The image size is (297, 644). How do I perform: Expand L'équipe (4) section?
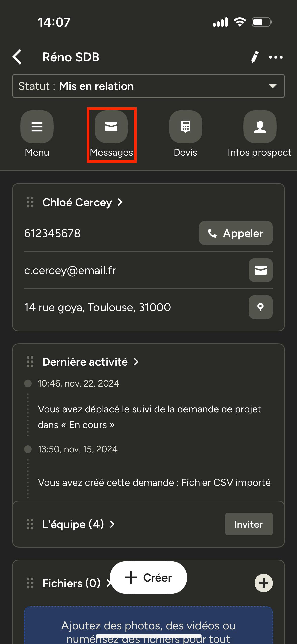[x=78, y=524]
